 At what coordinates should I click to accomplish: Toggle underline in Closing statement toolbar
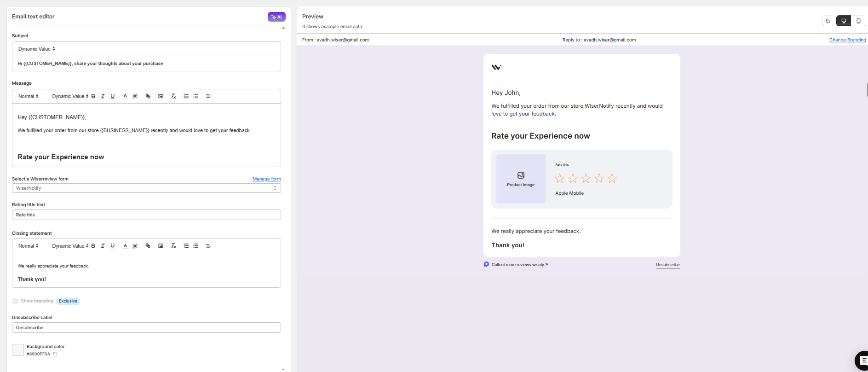tap(112, 246)
